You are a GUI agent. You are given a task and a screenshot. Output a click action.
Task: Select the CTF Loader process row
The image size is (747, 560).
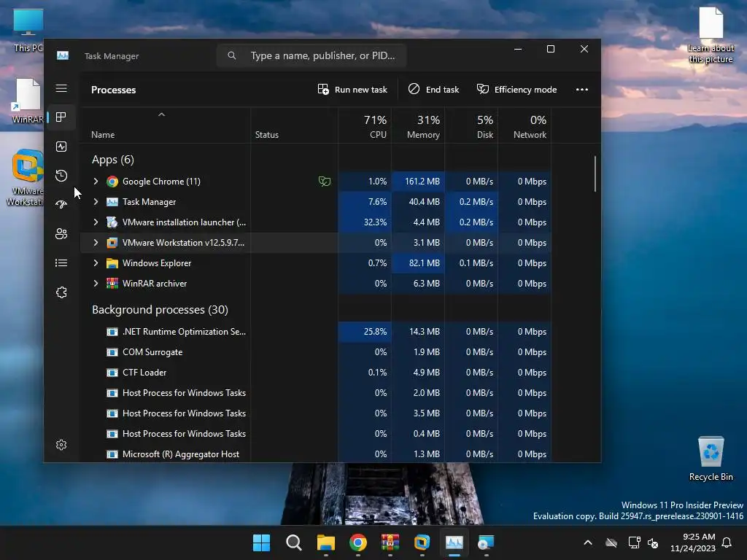coord(315,373)
